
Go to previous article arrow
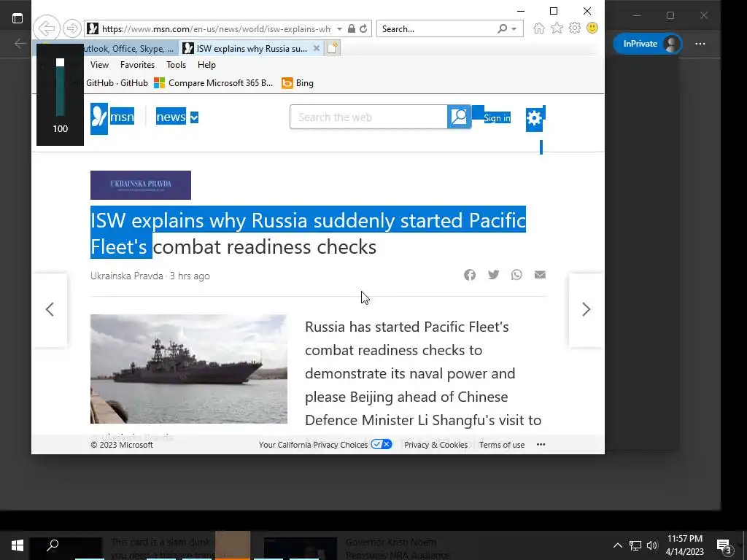pos(50,309)
